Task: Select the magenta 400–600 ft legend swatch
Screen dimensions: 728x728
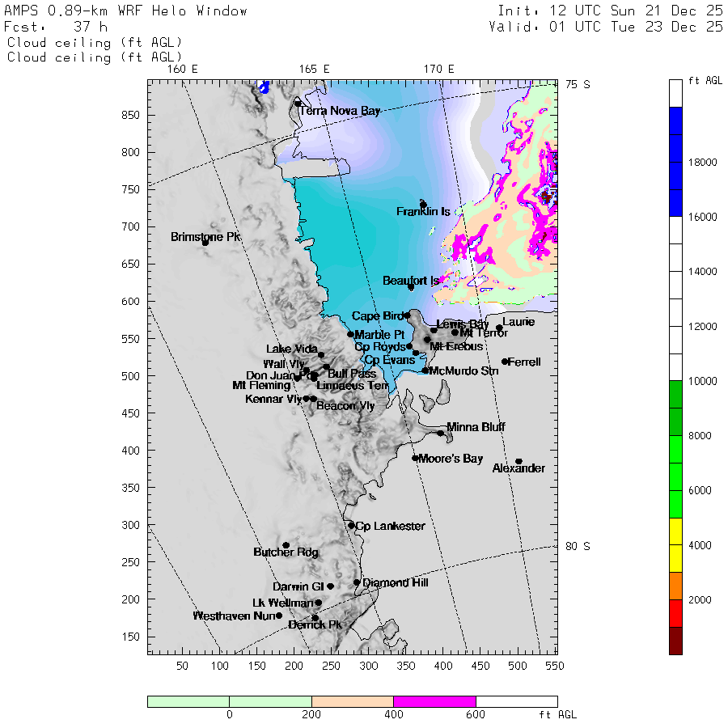Action: tap(434, 701)
